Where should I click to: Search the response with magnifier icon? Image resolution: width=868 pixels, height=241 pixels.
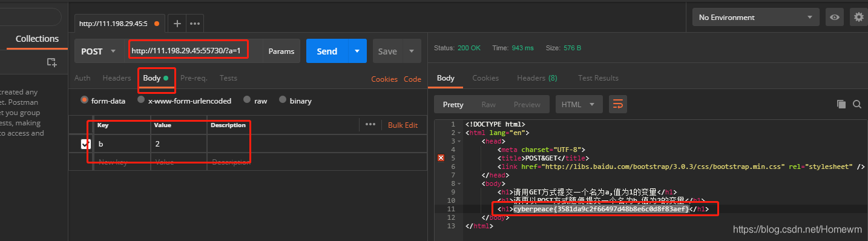[857, 104]
